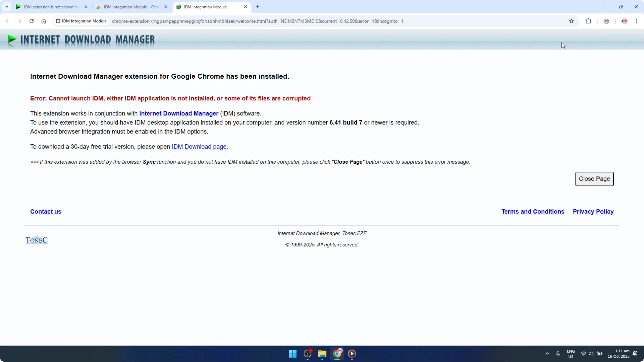Click the Wi-Fi icon in the system tray
644x362 pixels.
click(584, 354)
